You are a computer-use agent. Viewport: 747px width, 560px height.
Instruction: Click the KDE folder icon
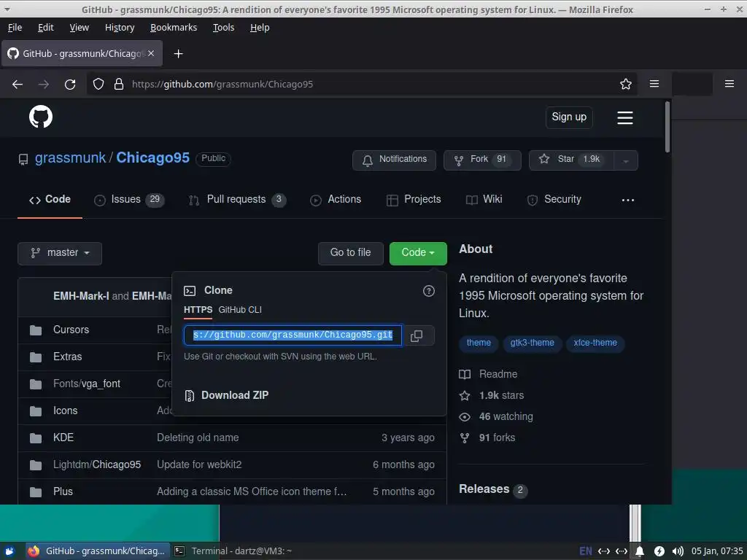click(x=36, y=438)
